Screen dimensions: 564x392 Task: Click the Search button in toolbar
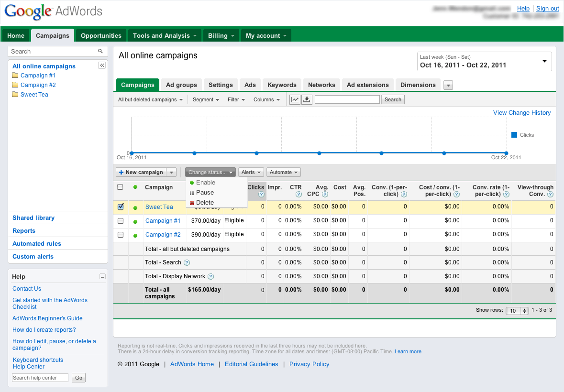[393, 99]
